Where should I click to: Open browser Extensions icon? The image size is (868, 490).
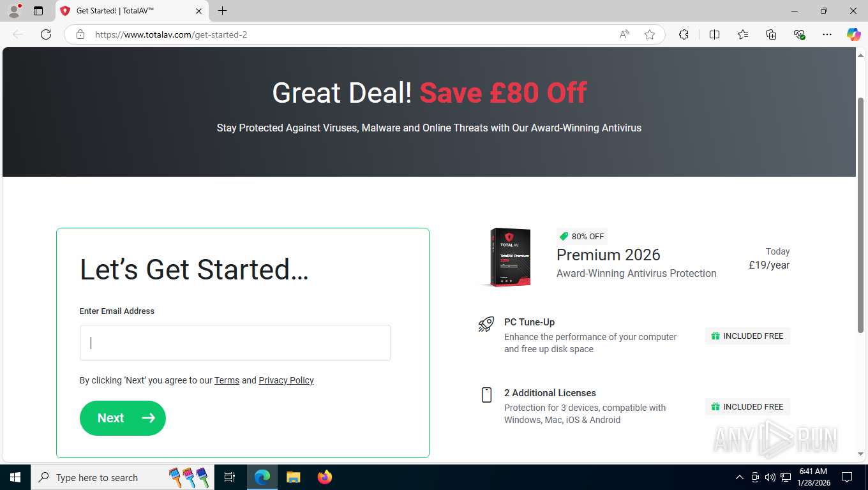point(684,34)
